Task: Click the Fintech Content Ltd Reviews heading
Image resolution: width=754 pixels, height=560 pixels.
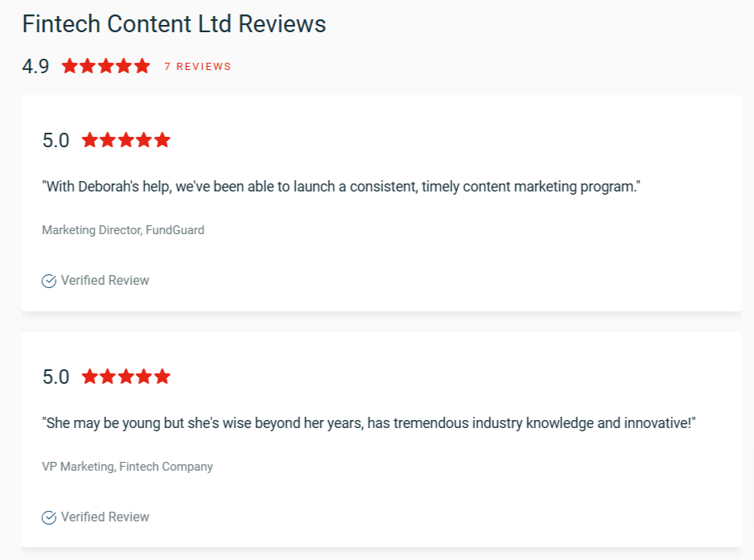Action: coord(174,24)
